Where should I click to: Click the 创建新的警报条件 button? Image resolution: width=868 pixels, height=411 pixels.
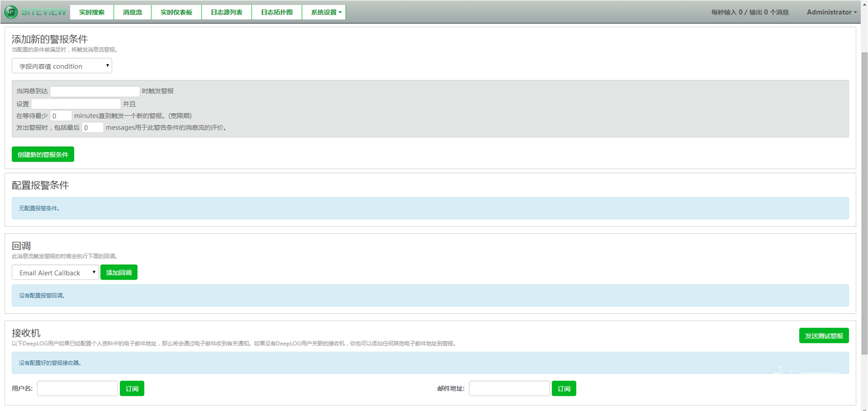pos(43,154)
